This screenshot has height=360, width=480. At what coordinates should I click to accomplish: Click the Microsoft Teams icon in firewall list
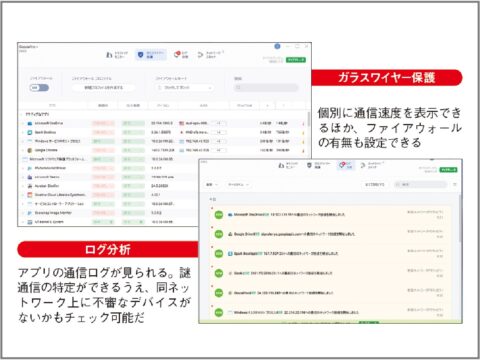tap(29, 177)
